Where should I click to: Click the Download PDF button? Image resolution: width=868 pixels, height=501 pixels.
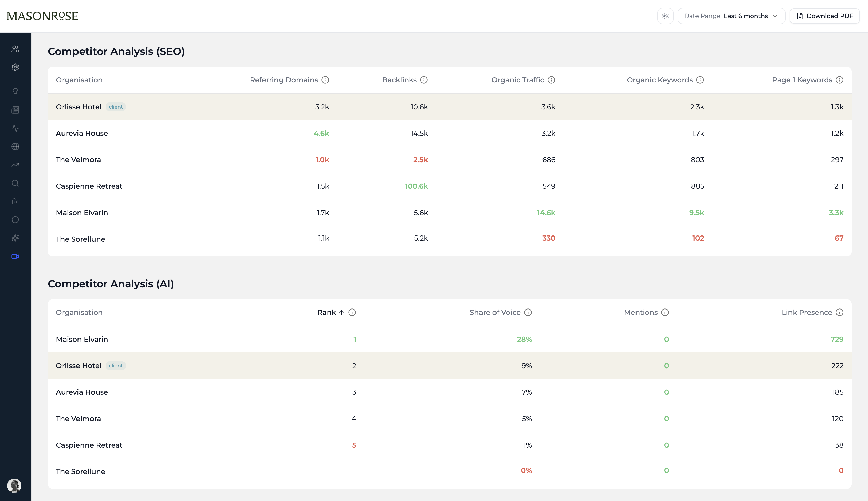point(824,16)
